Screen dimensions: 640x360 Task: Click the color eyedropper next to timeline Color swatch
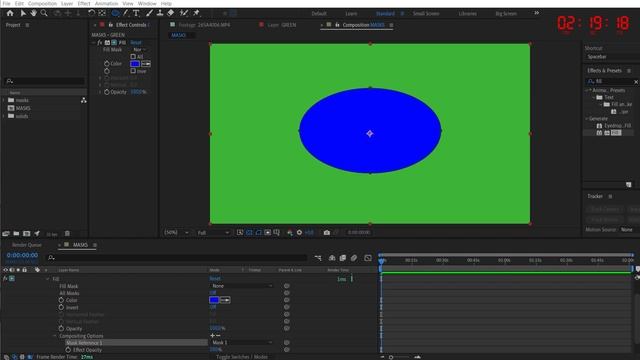click(x=225, y=300)
